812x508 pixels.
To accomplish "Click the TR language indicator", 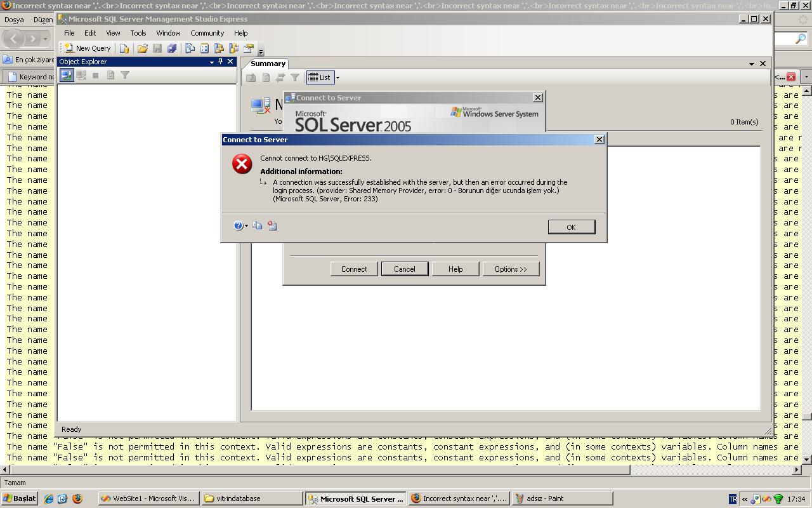I will click(733, 499).
